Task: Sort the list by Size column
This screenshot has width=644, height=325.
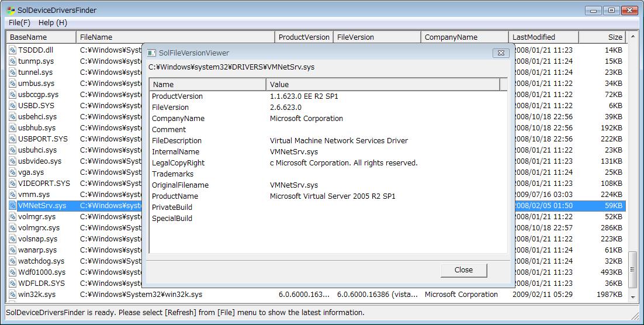Action: point(602,37)
